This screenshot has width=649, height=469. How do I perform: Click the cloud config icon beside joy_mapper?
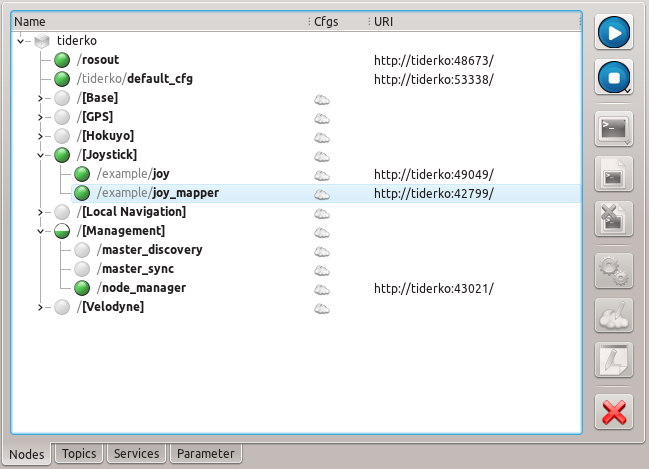click(322, 194)
